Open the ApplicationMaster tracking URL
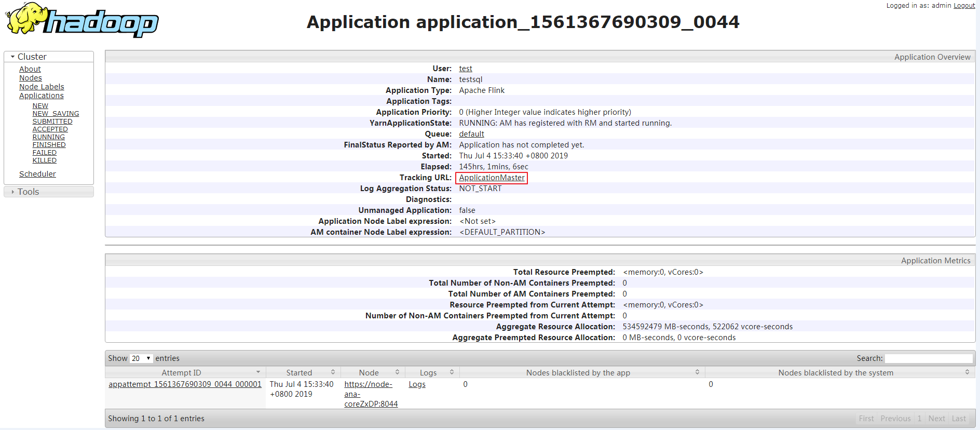This screenshot has height=430, width=980. [x=492, y=178]
